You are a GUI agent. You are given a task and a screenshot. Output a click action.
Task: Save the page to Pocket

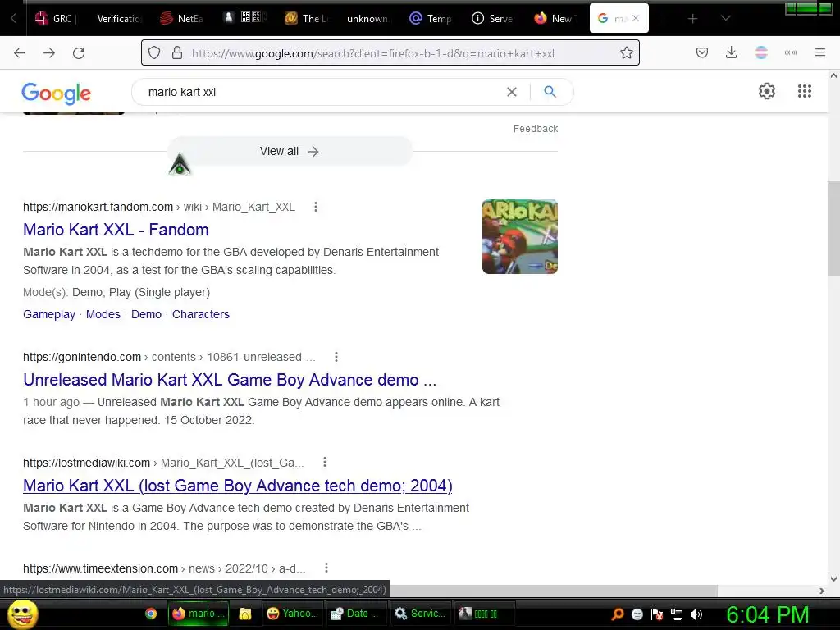click(702, 52)
